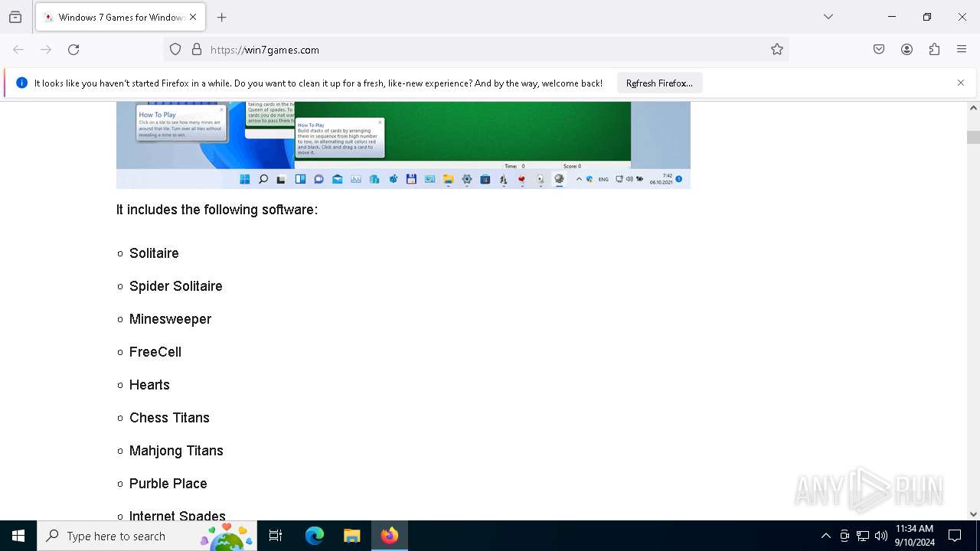Show hidden system tray icons
This screenshot has height=551, width=980.
pyautogui.click(x=825, y=536)
